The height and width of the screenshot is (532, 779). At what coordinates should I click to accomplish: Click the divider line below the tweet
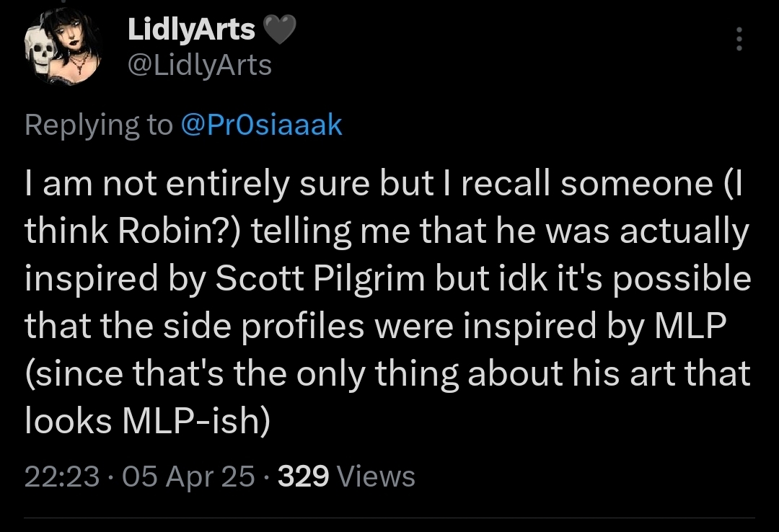point(389,518)
